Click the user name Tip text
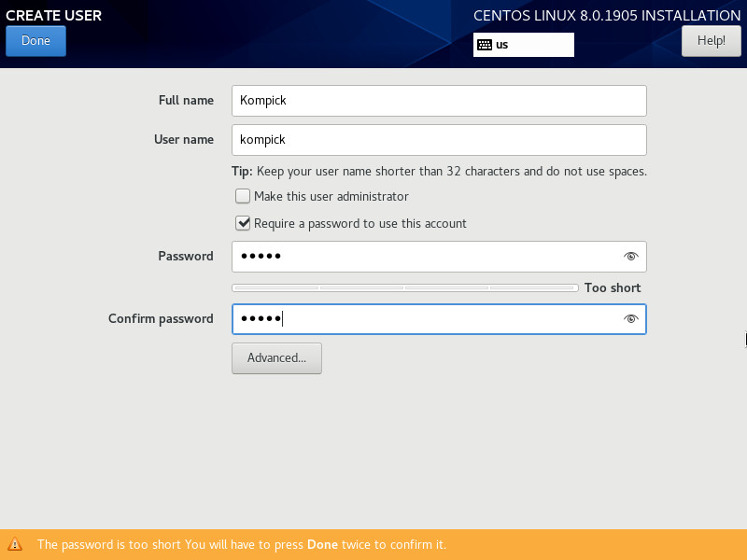747x560 pixels. tap(439, 172)
